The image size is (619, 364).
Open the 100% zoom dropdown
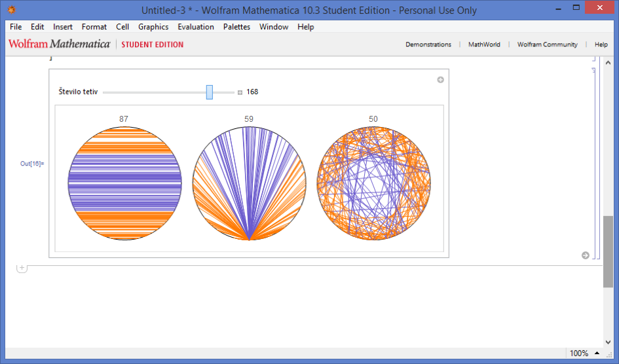coord(595,354)
